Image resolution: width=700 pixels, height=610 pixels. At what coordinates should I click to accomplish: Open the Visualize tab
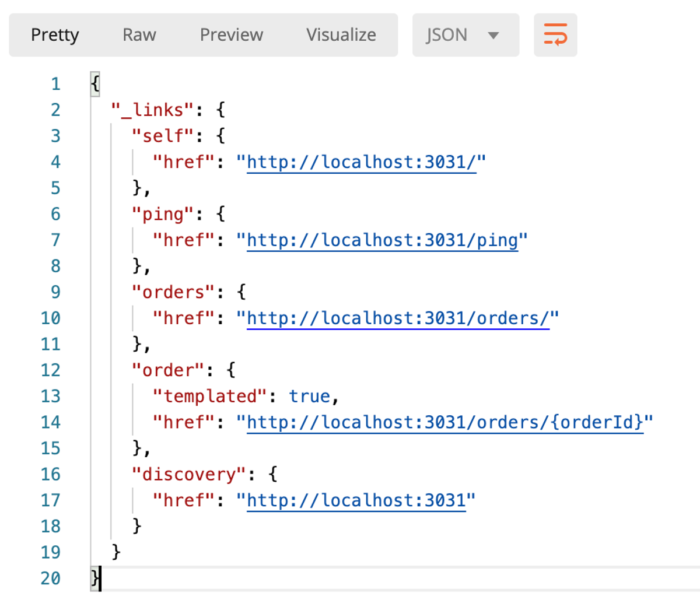click(341, 35)
